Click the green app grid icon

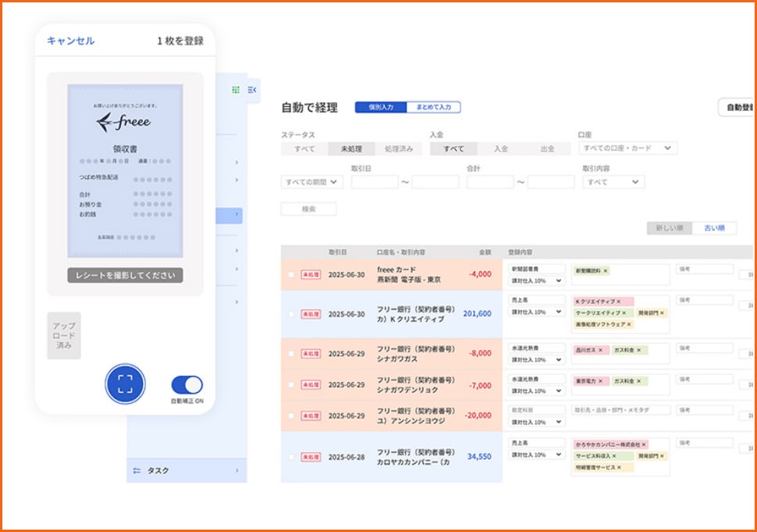[x=235, y=91]
